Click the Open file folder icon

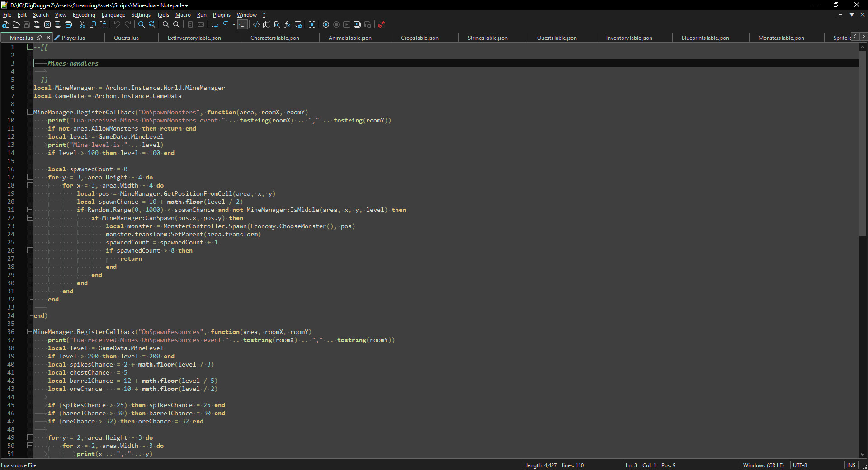point(16,24)
